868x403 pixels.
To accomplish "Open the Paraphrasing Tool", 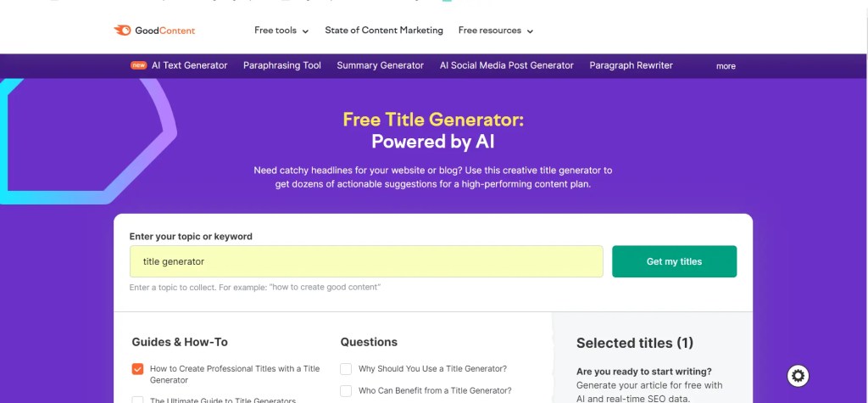I will [282, 65].
